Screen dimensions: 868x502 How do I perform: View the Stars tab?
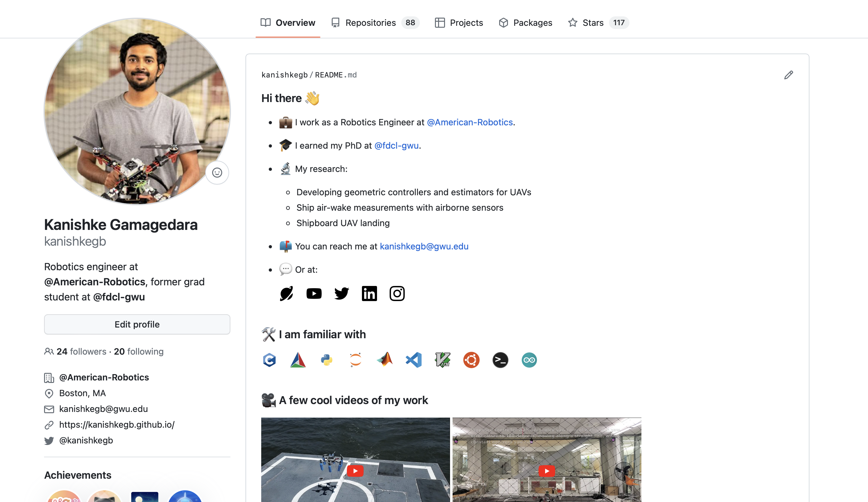598,23
